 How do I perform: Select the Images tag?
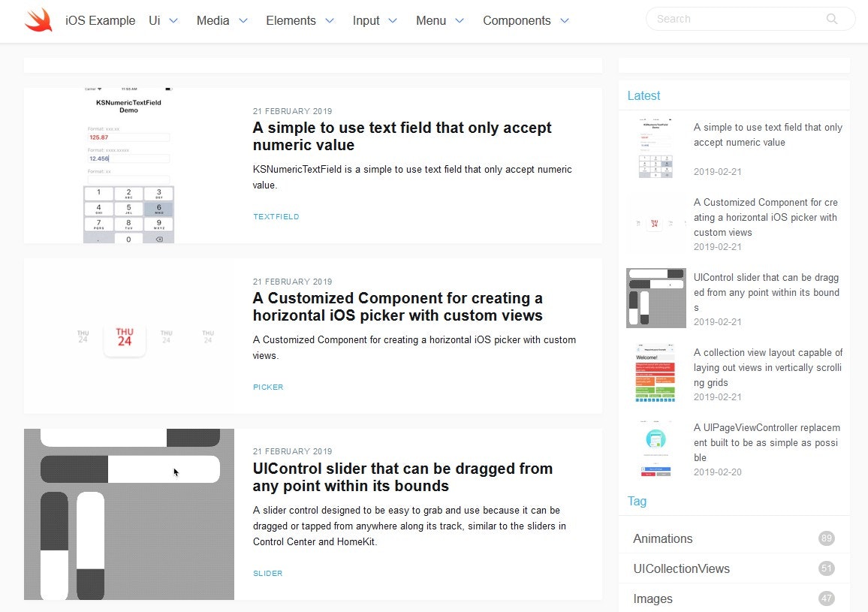tap(653, 598)
